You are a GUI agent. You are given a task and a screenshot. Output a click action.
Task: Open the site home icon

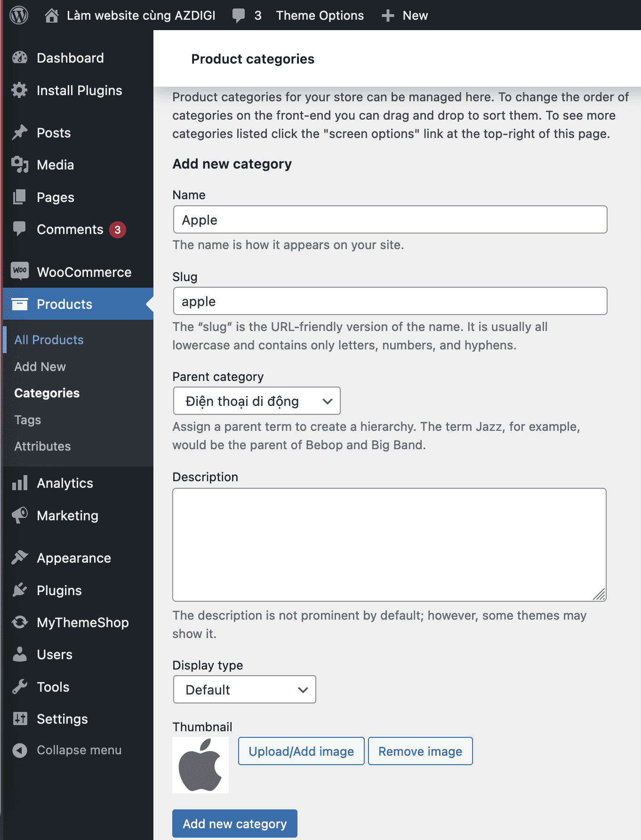(51, 16)
